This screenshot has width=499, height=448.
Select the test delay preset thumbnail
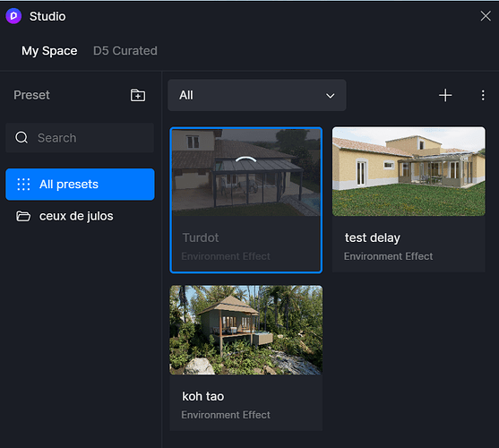(x=409, y=171)
